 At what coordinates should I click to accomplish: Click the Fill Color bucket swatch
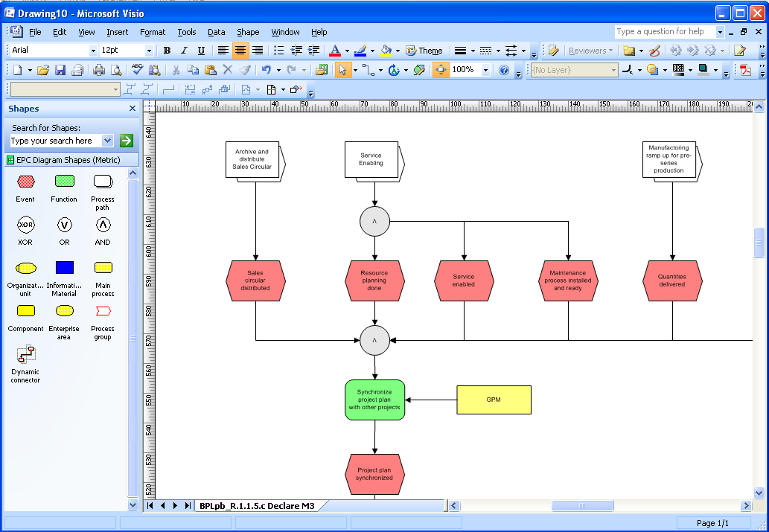386,51
